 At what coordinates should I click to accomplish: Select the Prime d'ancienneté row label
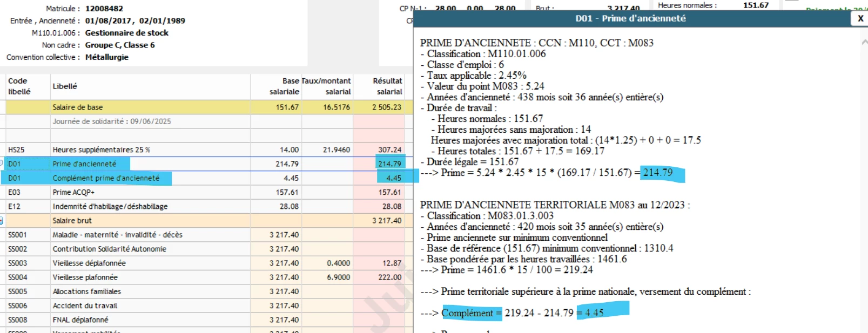84,164
